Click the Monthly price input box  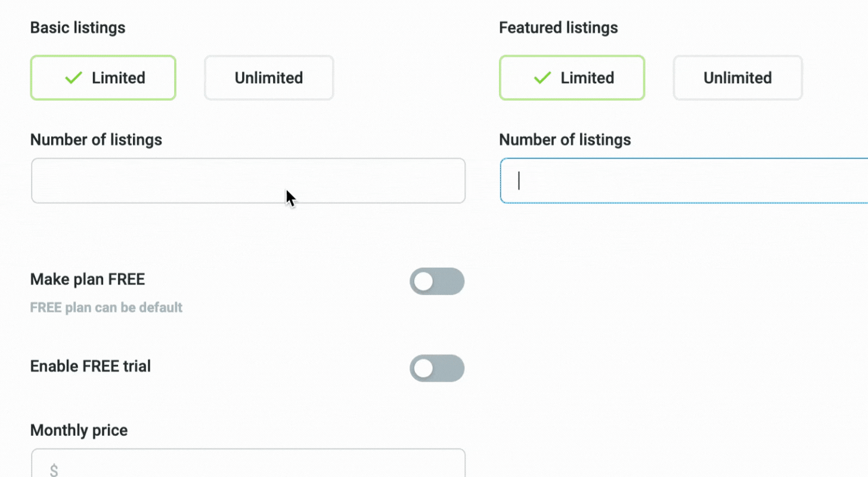(x=248, y=465)
